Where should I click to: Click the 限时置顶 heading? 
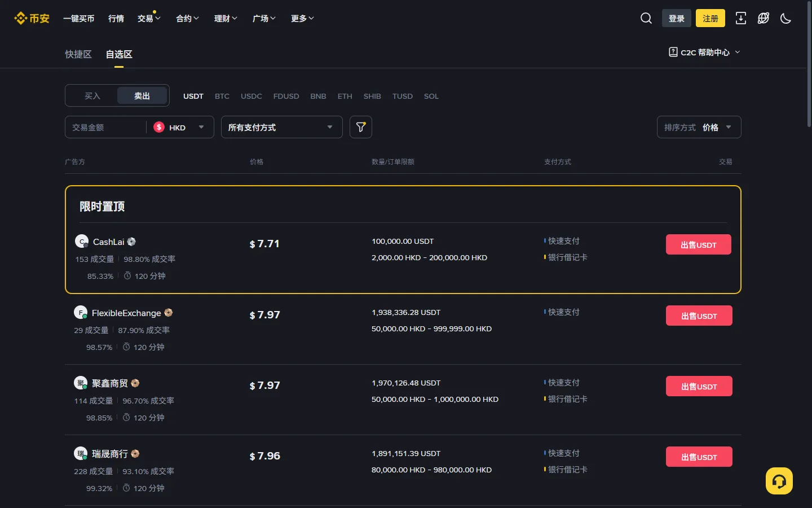click(x=102, y=206)
